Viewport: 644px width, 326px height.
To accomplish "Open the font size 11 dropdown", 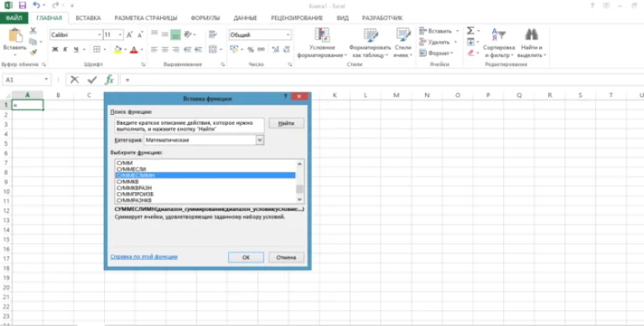I will [120, 35].
